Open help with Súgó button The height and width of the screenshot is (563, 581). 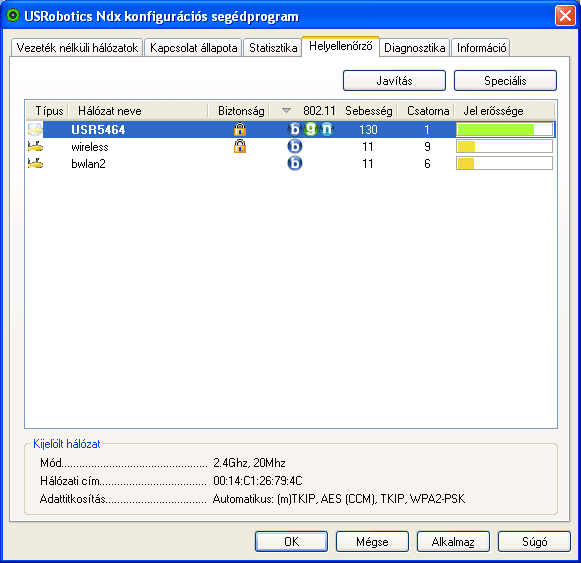coord(534,542)
